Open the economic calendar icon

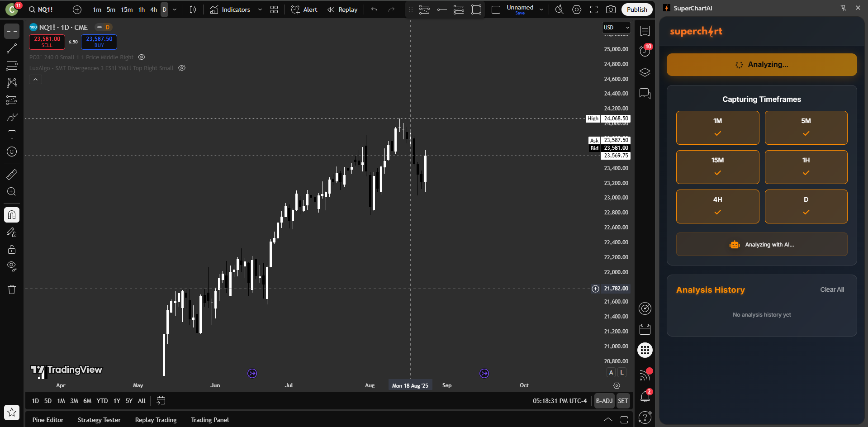(645, 329)
